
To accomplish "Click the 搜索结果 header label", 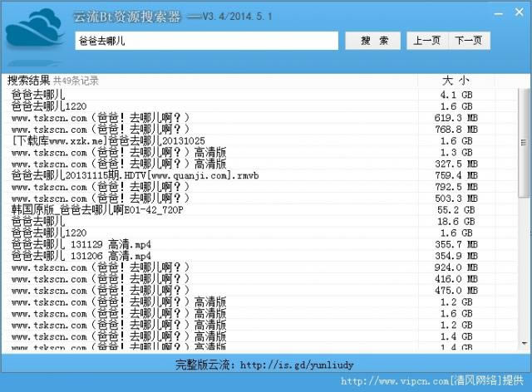I will pos(28,81).
